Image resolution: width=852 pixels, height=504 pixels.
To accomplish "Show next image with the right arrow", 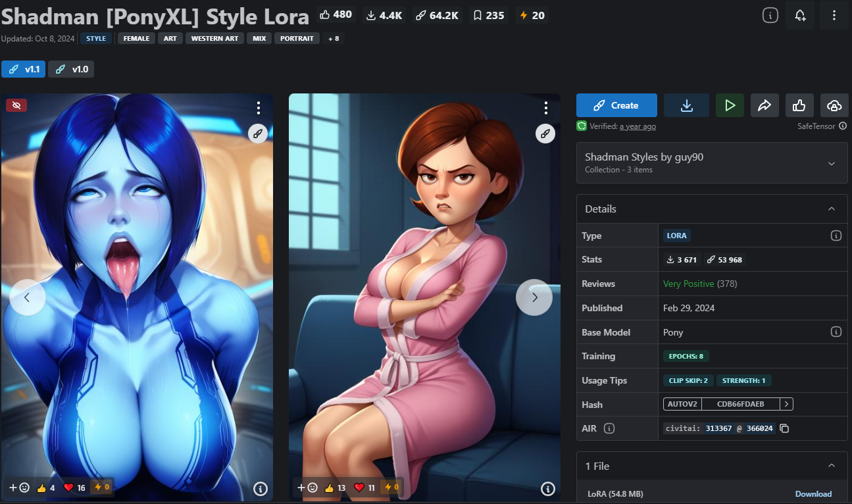I will pos(534,297).
